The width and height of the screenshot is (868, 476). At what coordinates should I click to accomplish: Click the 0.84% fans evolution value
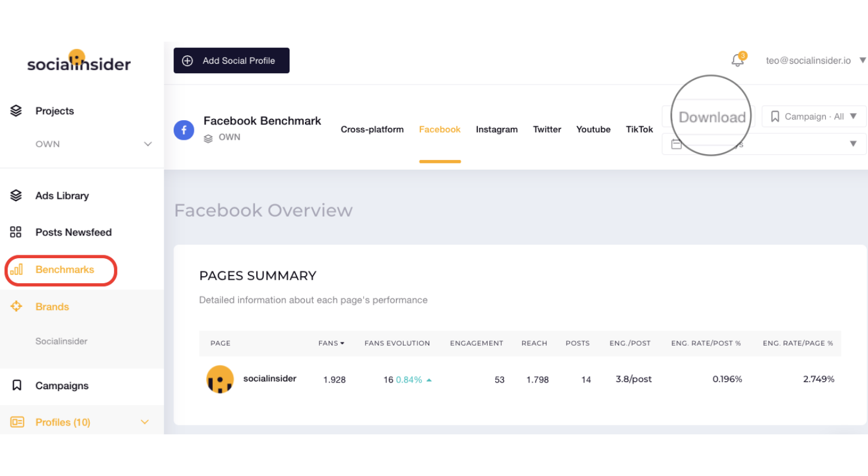[409, 380]
